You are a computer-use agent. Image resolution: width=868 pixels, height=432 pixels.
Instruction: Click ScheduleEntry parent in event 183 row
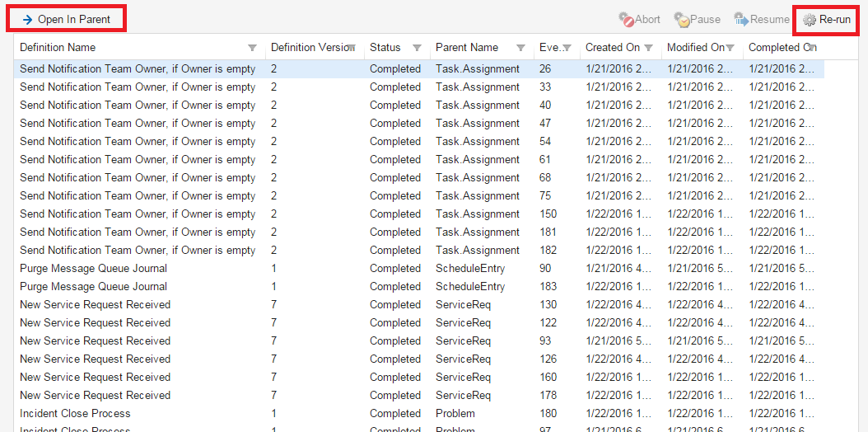click(x=470, y=287)
